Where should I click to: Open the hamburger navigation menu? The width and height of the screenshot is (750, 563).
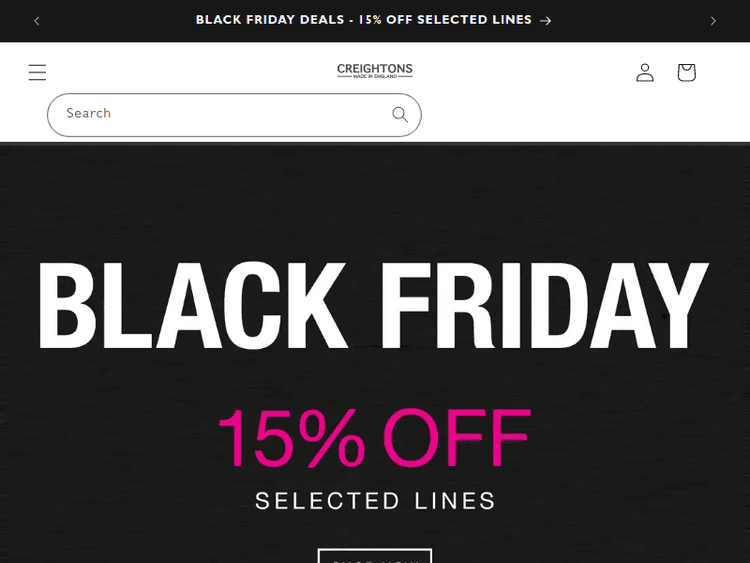pyautogui.click(x=37, y=72)
